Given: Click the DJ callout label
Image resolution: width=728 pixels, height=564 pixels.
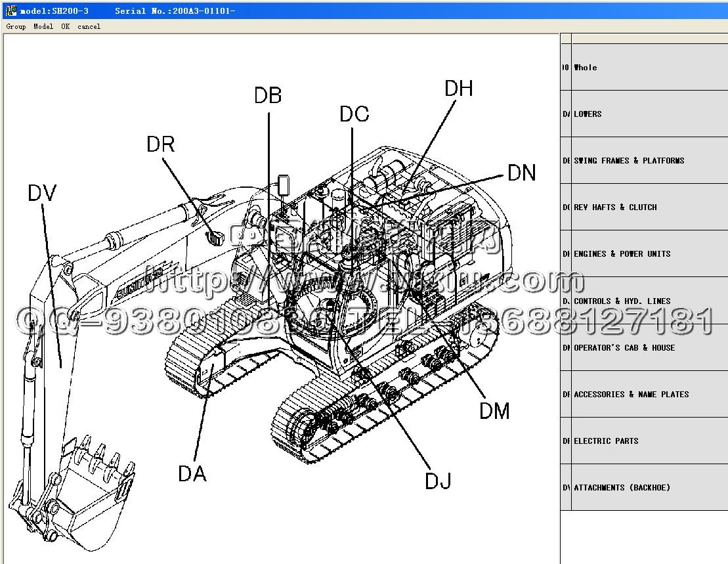Looking at the screenshot, I should coord(438,481).
